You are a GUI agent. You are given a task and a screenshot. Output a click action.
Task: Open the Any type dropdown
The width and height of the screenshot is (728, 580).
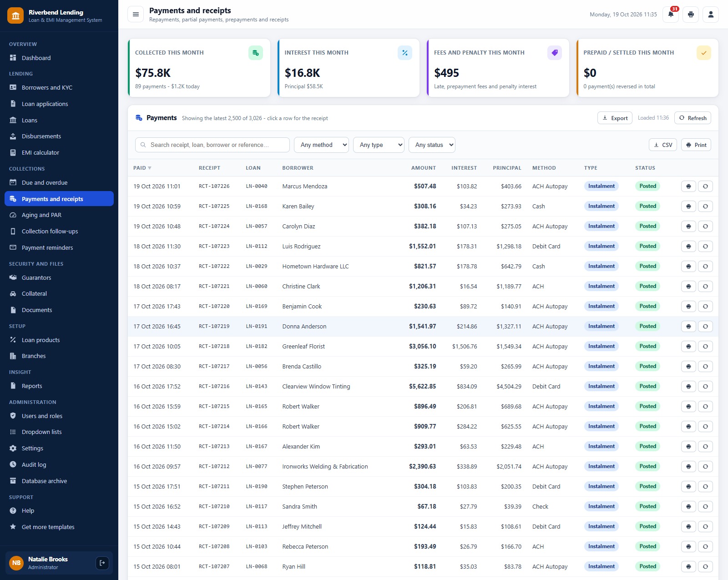coord(379,145)
